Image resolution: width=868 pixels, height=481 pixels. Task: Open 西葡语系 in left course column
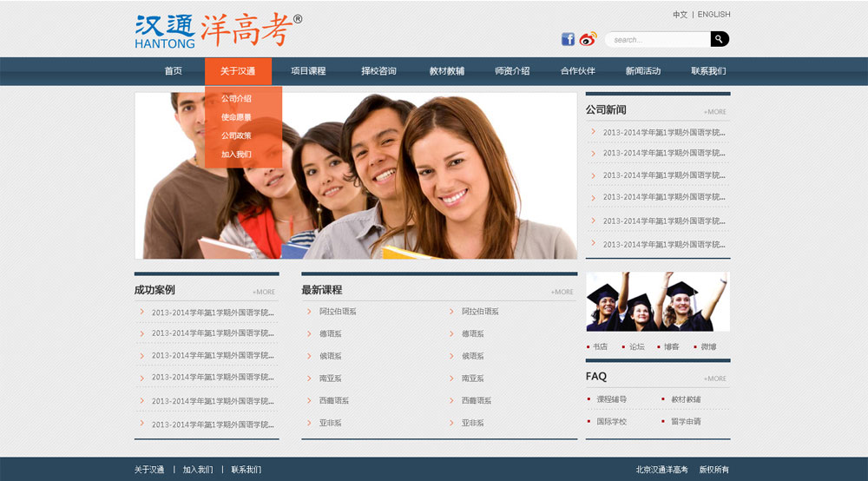tap(334, 400)
